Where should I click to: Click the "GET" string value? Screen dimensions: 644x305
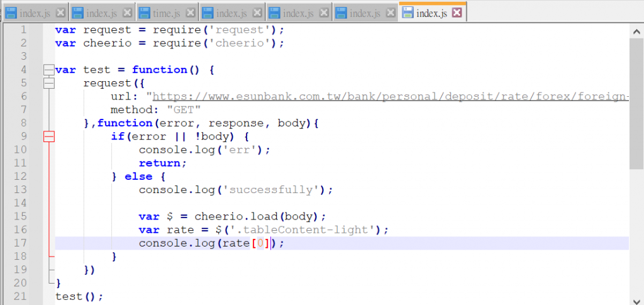click(184, 110)
